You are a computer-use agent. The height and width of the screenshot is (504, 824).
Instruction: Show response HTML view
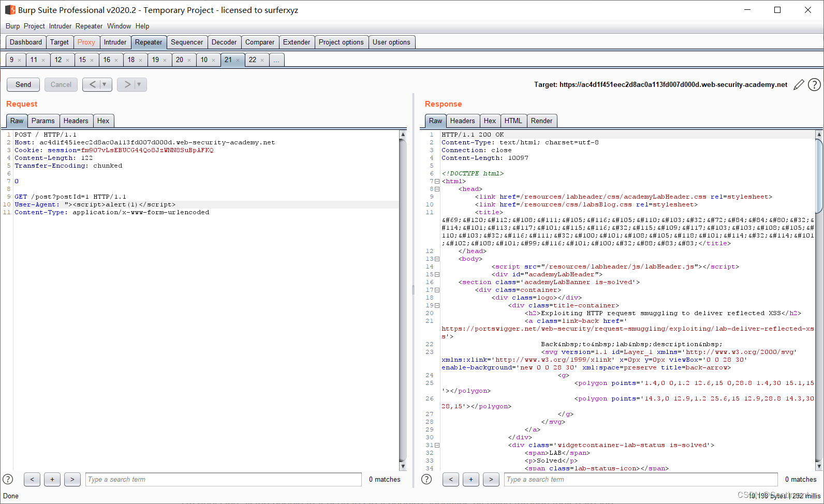click(513, 121)
